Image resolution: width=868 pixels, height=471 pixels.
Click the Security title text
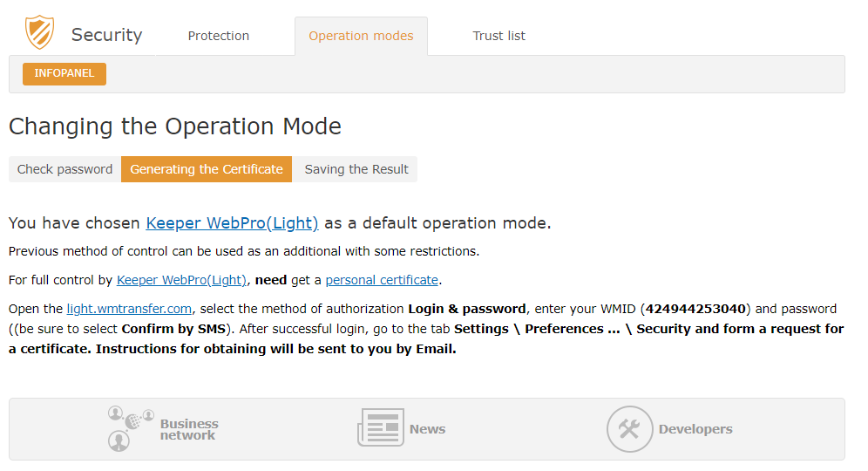coord(107,35)
